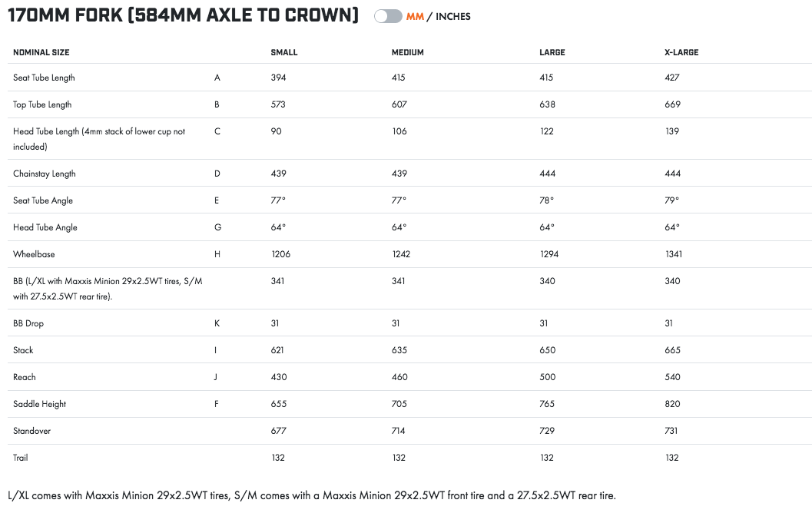Viewport: 812px width, 513px height.
Task: Switch units to INCHES label
Action: click(453, 16)
